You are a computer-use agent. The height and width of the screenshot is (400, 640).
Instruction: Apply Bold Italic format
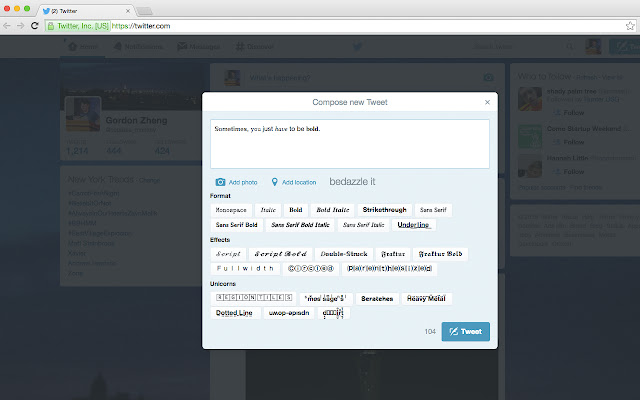pos(333,210)
